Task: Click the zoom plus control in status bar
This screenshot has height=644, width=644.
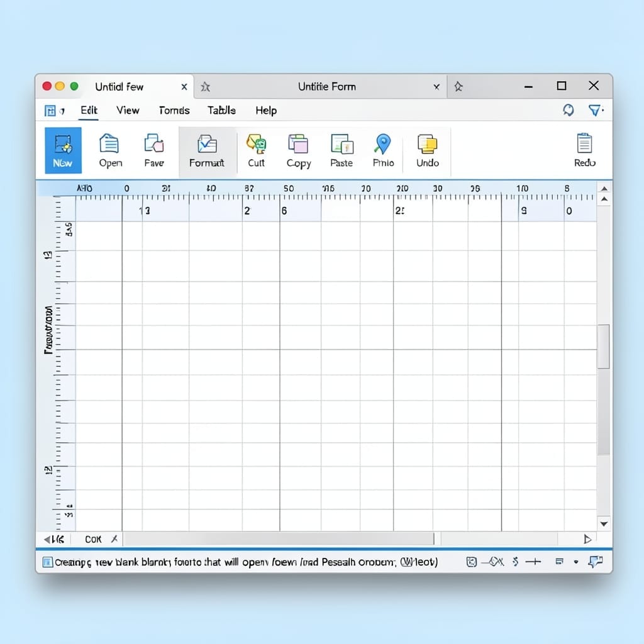Action: [533, 562]
